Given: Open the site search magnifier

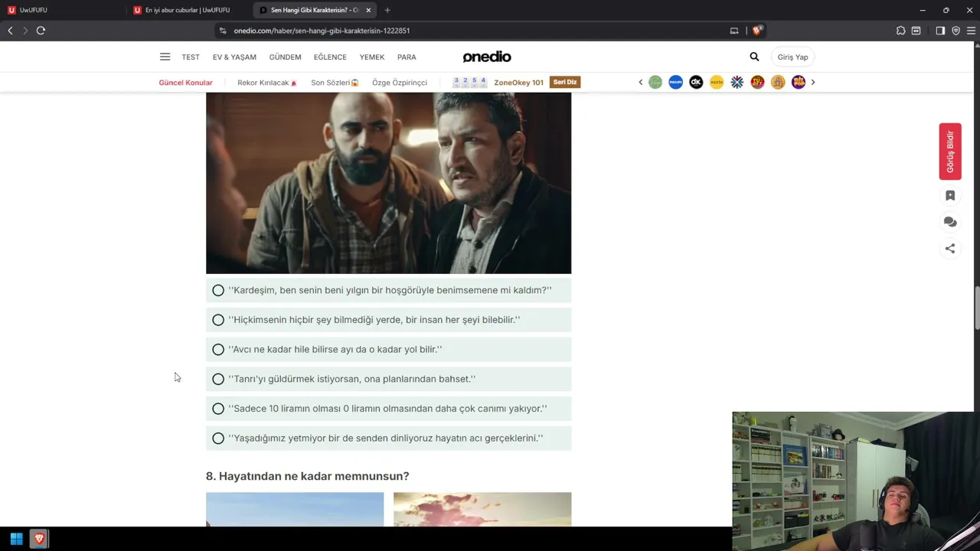Looking at the screenshot, I should pyautogui.click(x=754, y=57).
